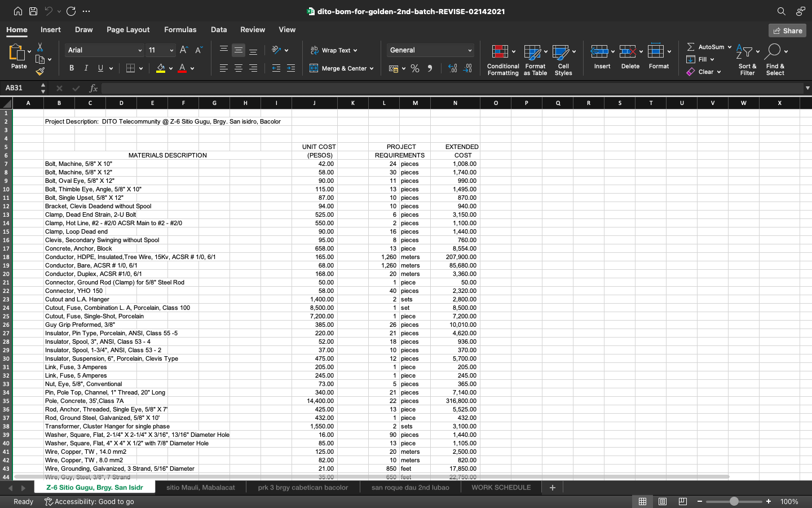Open the more options ellipsis menu
Viewport: 812px width, 508px height.
(86, 11)
